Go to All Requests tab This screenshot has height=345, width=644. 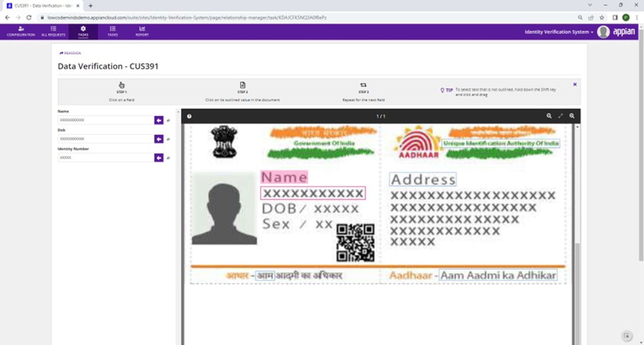point(53,32)
